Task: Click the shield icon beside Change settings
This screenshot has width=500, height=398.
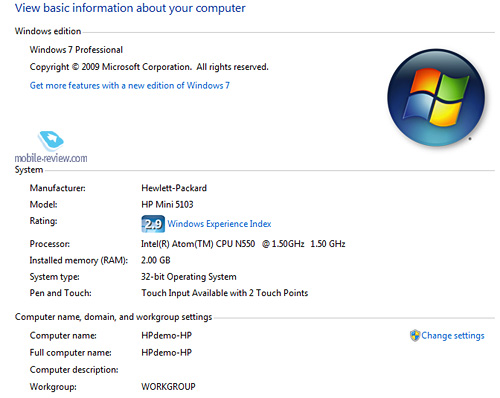Action: point(415,335)
